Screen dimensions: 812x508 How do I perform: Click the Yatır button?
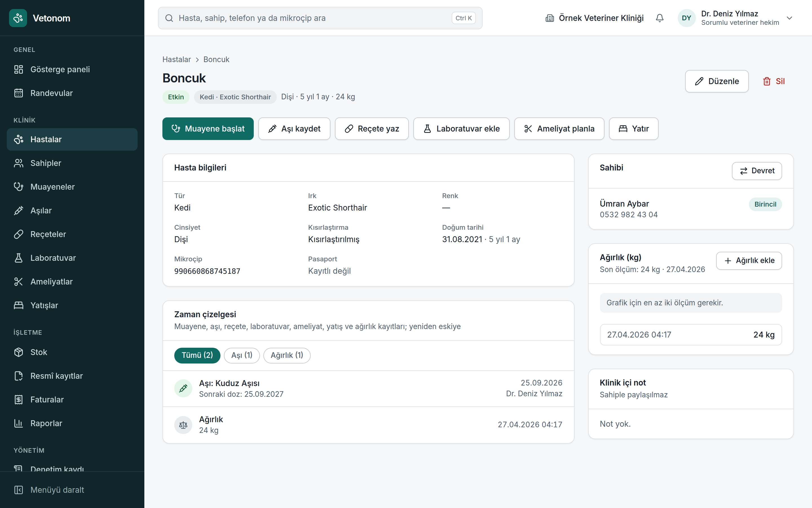[x=634, y=129]
